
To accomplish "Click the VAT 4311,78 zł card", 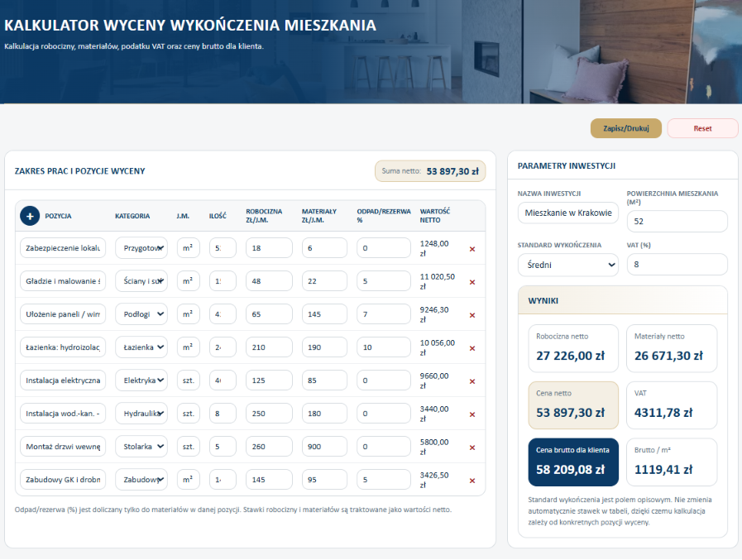I will coord(672,405).
